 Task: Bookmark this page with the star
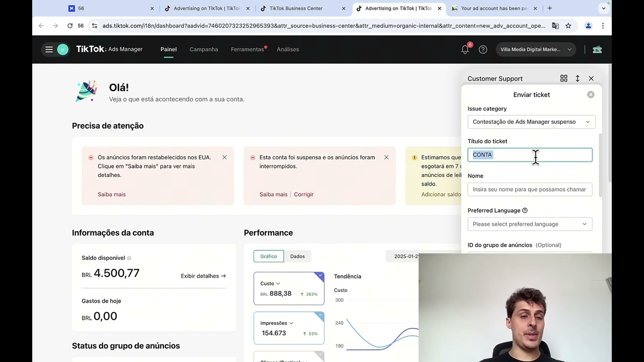pyautogui.click(x=569, y=26)
